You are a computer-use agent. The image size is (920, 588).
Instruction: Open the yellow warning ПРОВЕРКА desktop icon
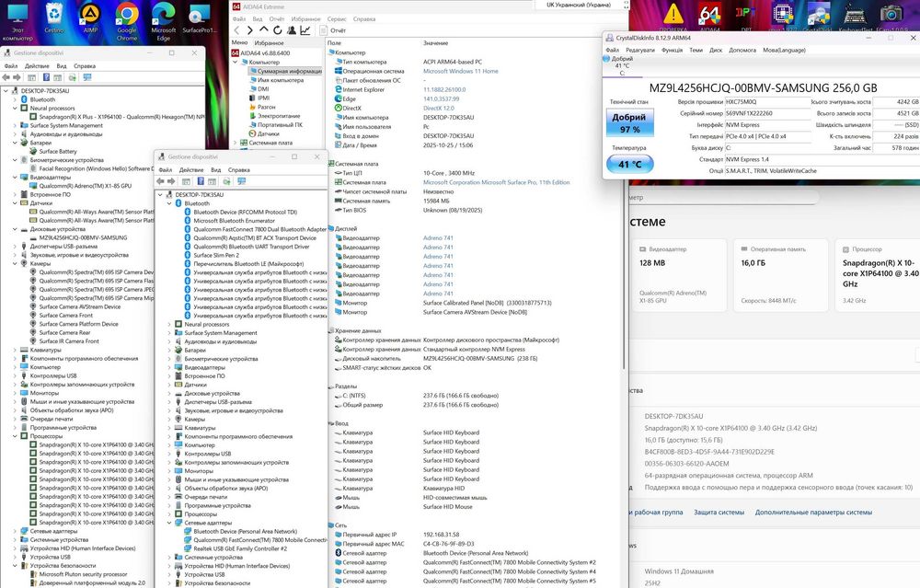673,17
